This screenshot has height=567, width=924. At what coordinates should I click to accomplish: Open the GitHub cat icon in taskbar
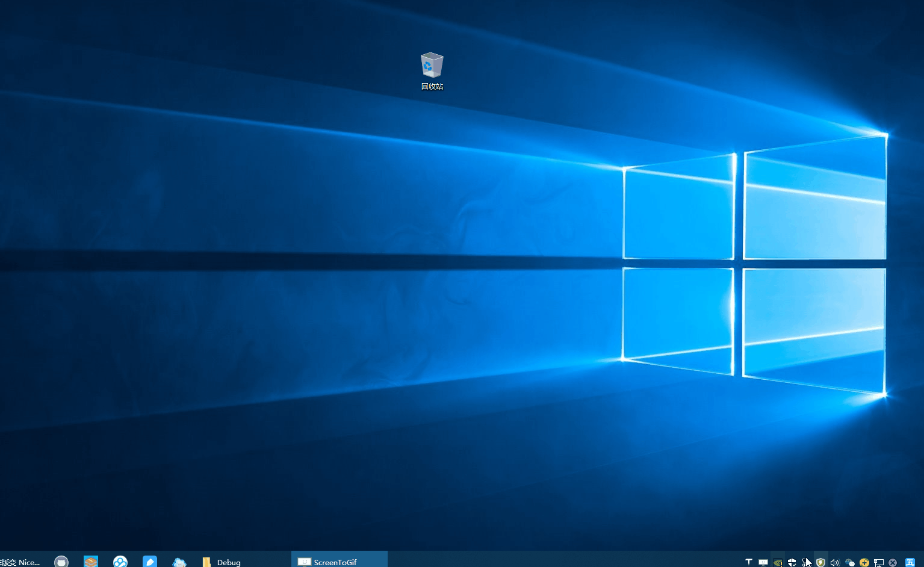(61, 562)
